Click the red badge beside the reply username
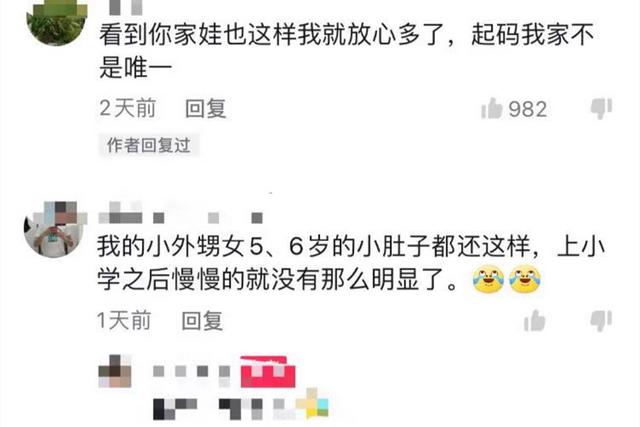This screenshot has height=427, width=640. click(268, 372)
